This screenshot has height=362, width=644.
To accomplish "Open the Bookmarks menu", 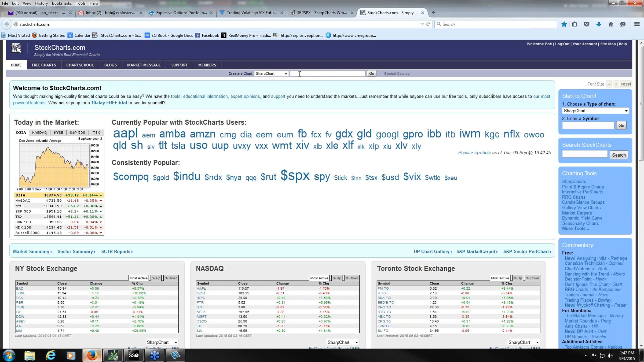I will pos(62,3).
